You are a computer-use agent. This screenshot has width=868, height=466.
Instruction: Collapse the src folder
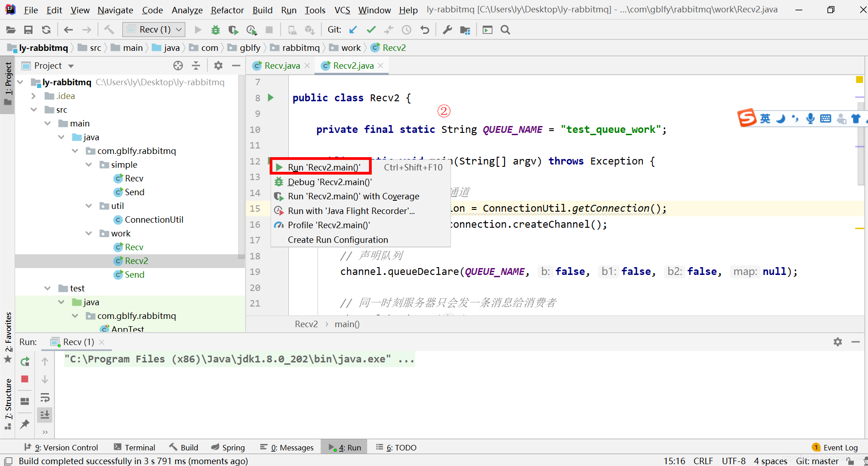tap(33, 110)
